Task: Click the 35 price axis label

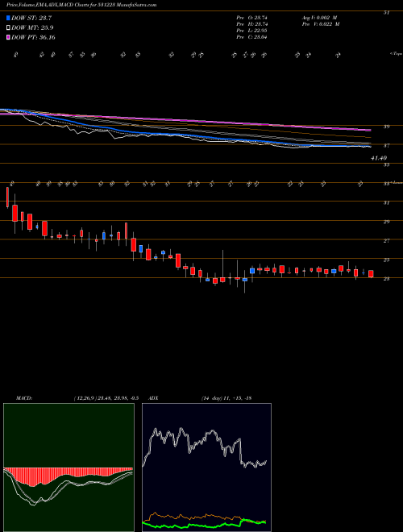Action: pyautogui.click(x=386, y=164)
